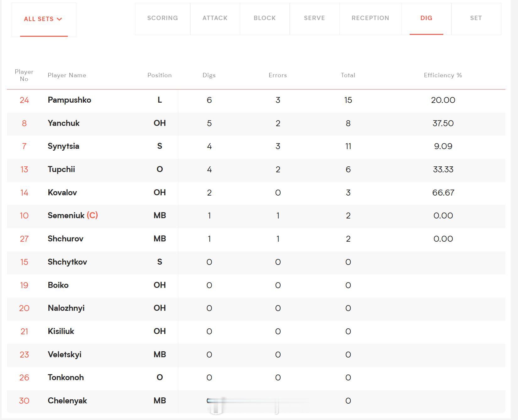Click Pampushko's total of 15
The width and height of the screenshot is (518, 420).
coord(348,100)
